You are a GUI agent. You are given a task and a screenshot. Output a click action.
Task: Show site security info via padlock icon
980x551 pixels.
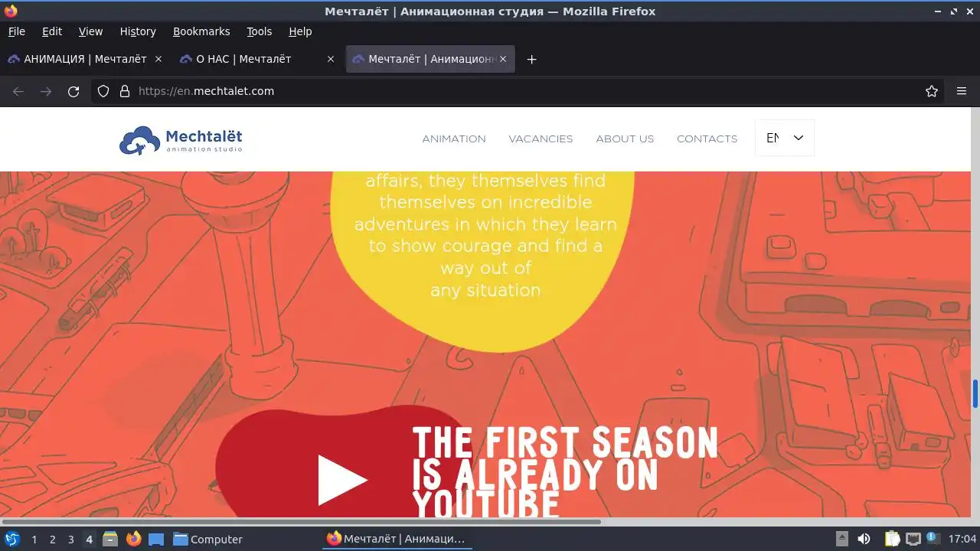click(x=125, y=91)
